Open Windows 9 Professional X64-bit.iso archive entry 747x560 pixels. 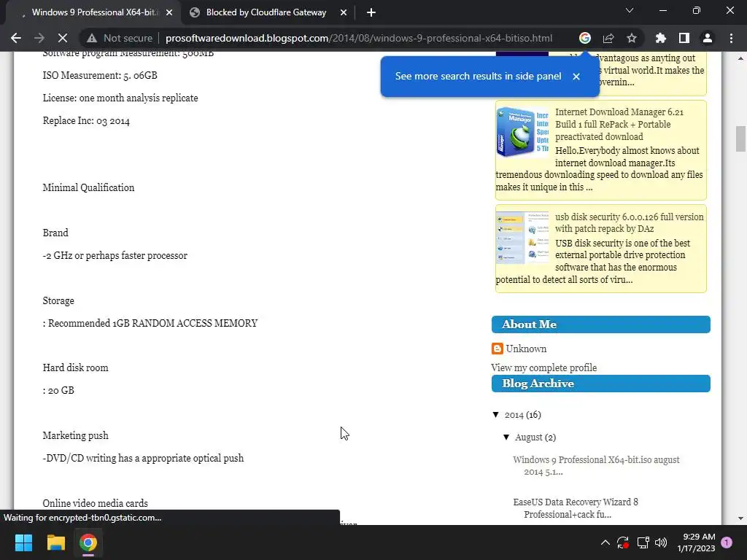point(596,466)
